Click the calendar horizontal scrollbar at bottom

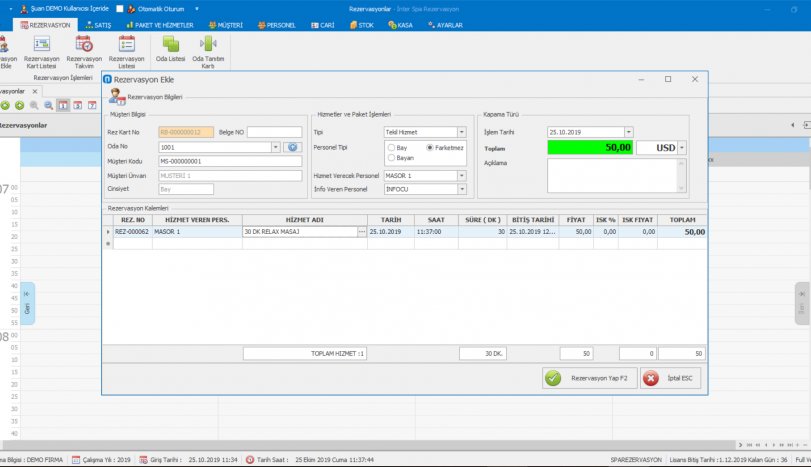pyautogui.click(x=368, y=445)
